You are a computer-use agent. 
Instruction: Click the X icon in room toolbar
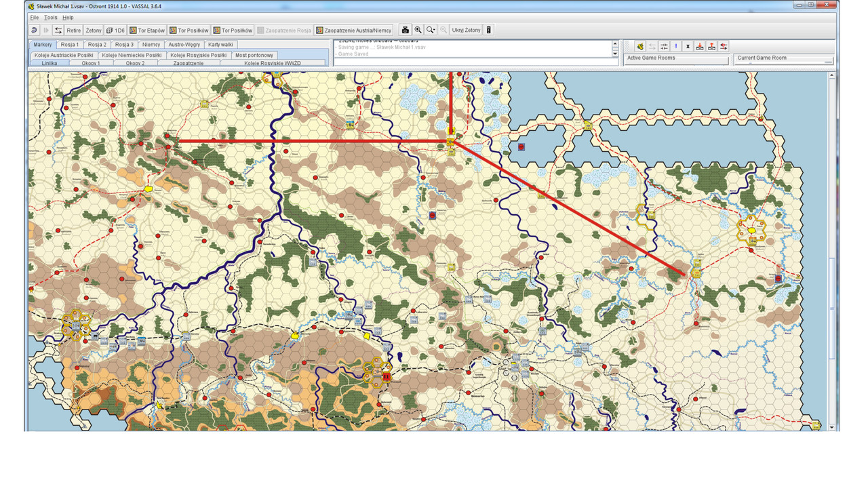688,46
